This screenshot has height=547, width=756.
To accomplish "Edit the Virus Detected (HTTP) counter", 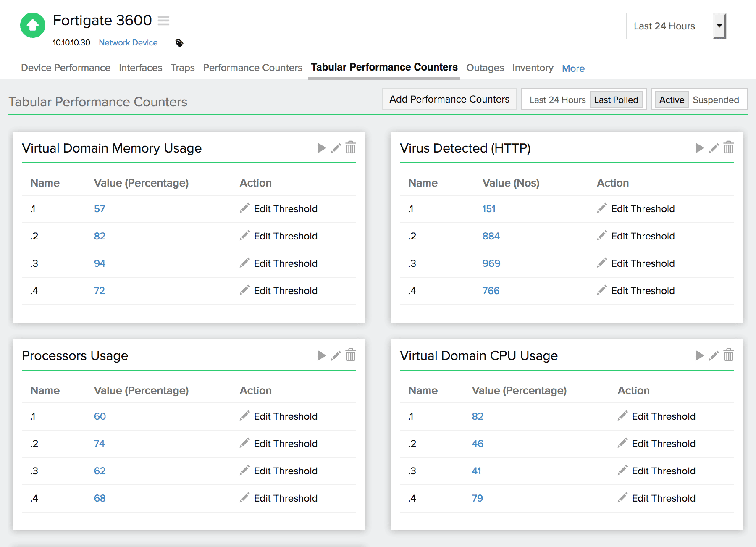I will tap(714, 148).
